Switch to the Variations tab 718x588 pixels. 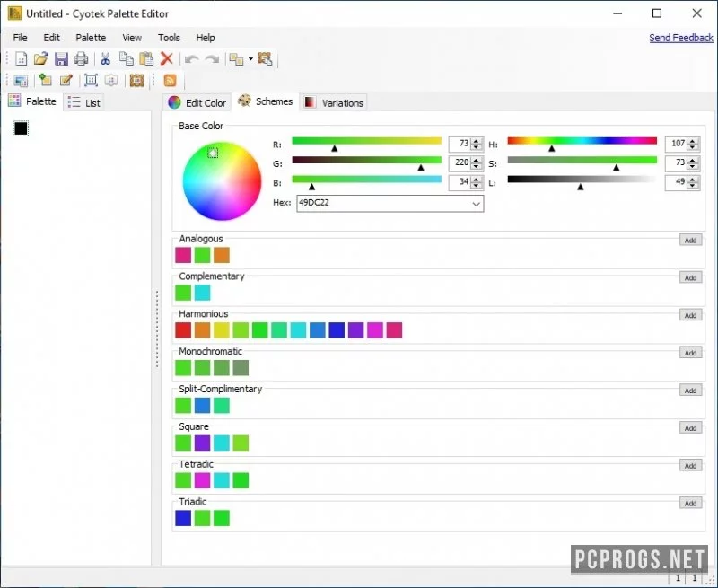pos(334,102)
